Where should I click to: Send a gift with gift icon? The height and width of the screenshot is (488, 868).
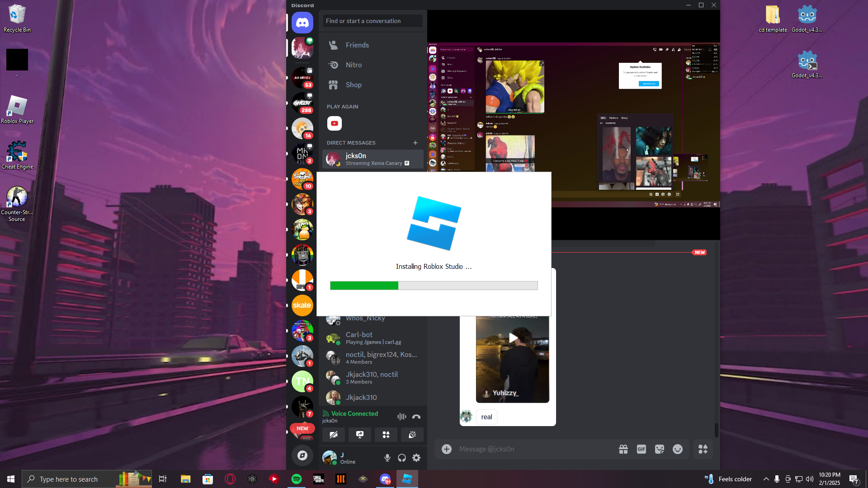623,449
